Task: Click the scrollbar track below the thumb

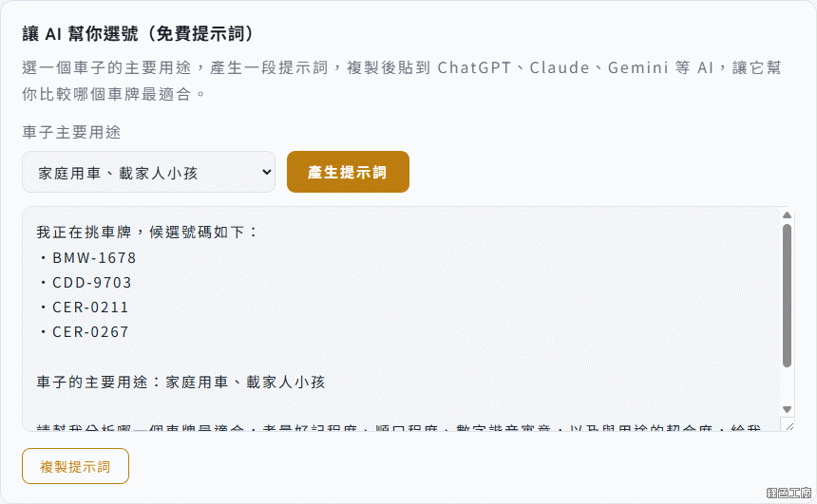Action: [x=787, y=385]
